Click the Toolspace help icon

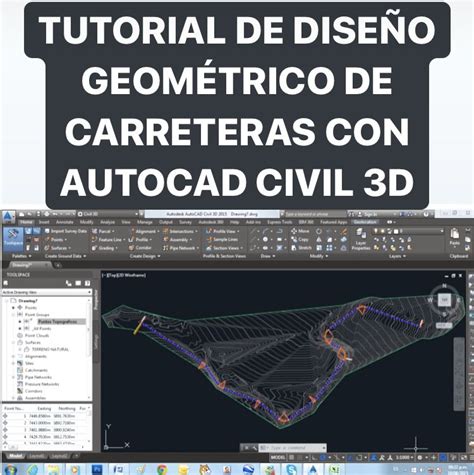pyautogui.click(x=87, y=283)
